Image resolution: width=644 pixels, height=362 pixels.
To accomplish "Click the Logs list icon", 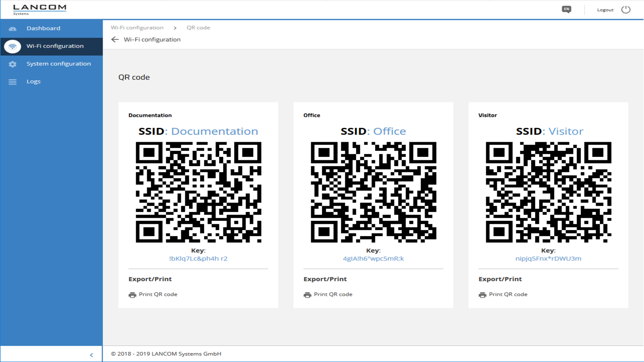I will (x=12, y=82).
